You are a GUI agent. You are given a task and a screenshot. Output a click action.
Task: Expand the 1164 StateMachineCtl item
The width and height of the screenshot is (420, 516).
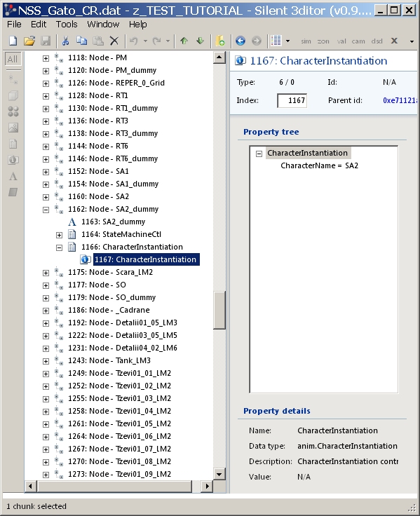(x=59, y=235)
